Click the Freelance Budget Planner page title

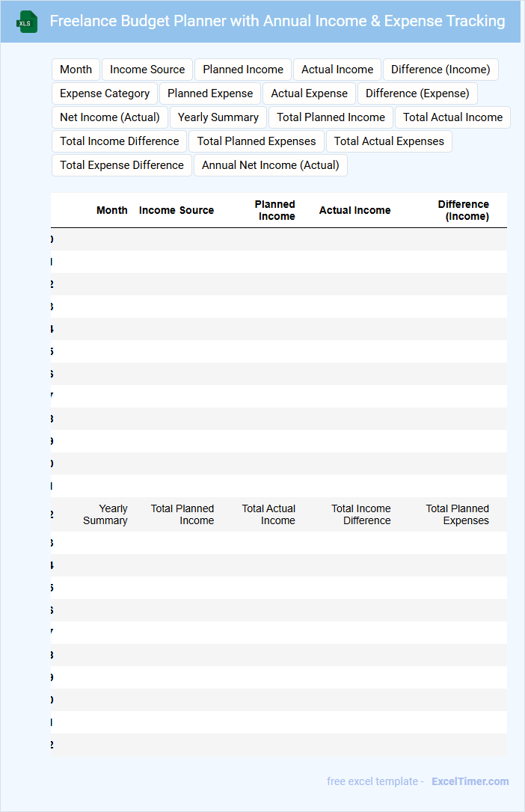(x=277, y=21)
